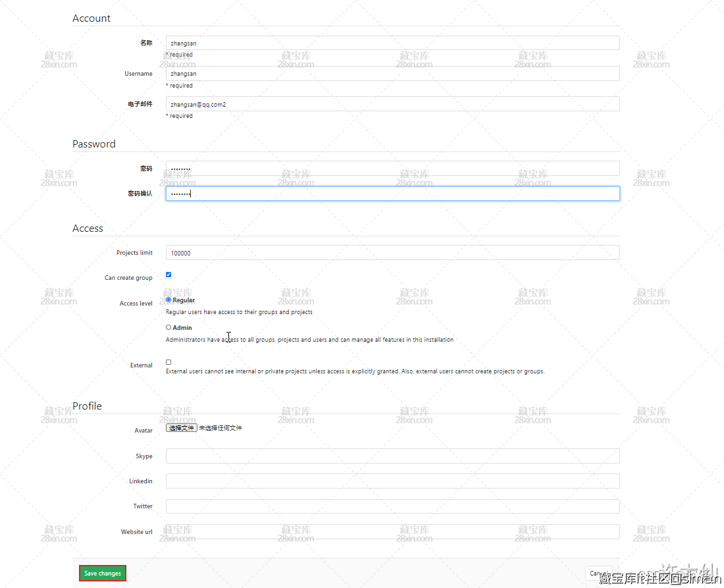This screenshot has height=588, width=724.
Task: Click the Projects limit field
Action: [x=392, y=253]
